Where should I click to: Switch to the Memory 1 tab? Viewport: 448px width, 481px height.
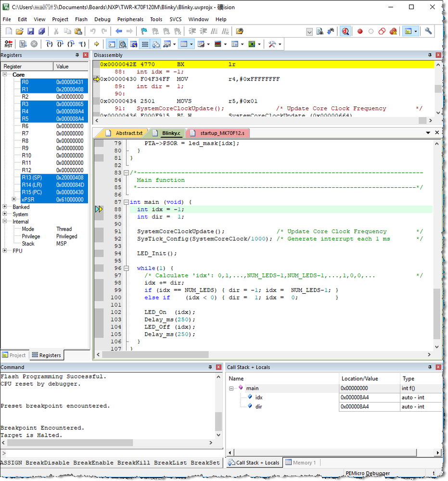[x=301, y=463]
